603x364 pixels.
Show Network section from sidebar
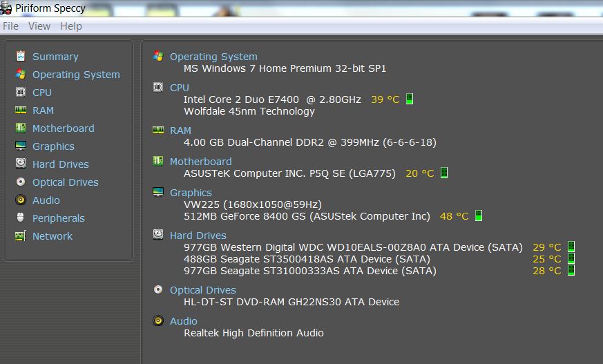click(x=52, y=236)
